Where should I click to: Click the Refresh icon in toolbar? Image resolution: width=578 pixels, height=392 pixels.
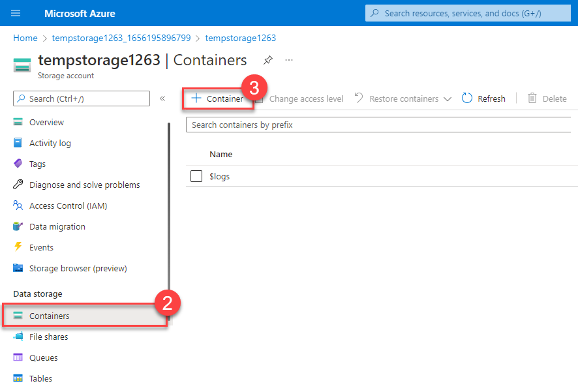click(467, 98)
